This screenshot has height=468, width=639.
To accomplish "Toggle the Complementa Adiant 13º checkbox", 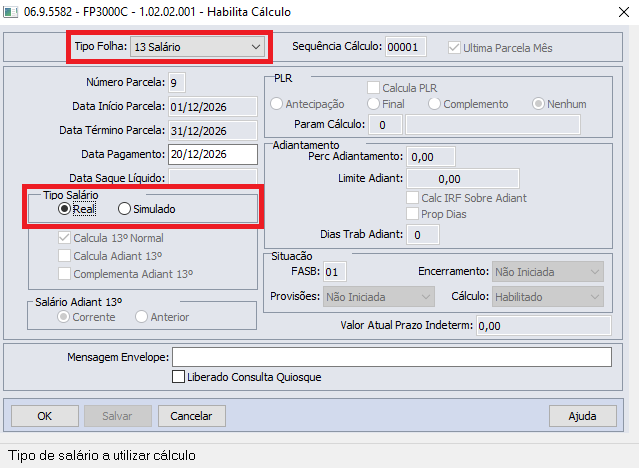I will (x=64, y=274).
